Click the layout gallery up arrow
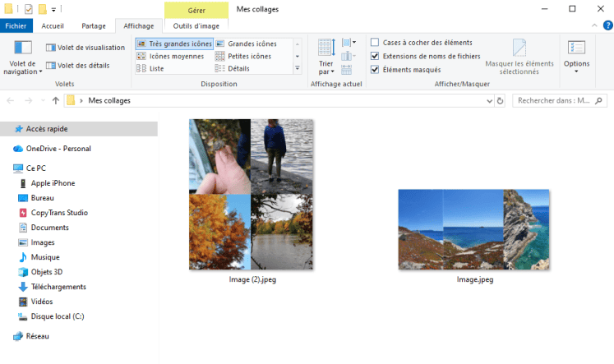The height and width of the screenshot is (364, 614). click(298, 44)
